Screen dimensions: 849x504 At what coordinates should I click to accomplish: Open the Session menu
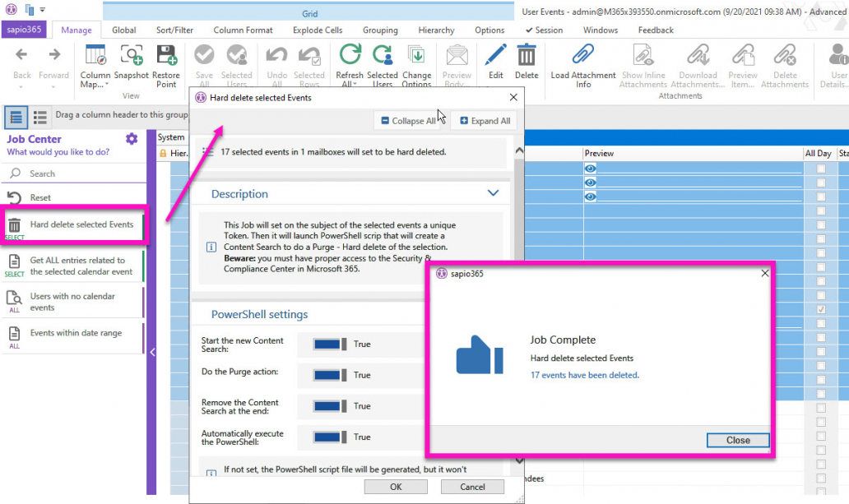(x=544, y=30)
